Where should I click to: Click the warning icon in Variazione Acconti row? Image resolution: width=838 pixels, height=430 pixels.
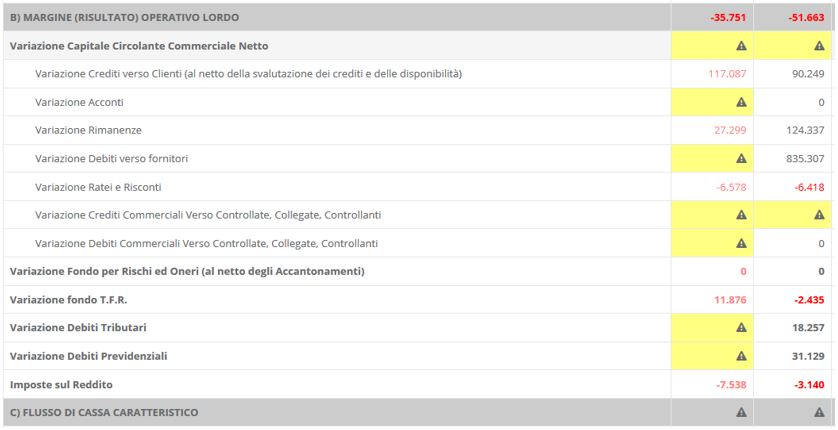pyautogui.click(x=741, y=102)
